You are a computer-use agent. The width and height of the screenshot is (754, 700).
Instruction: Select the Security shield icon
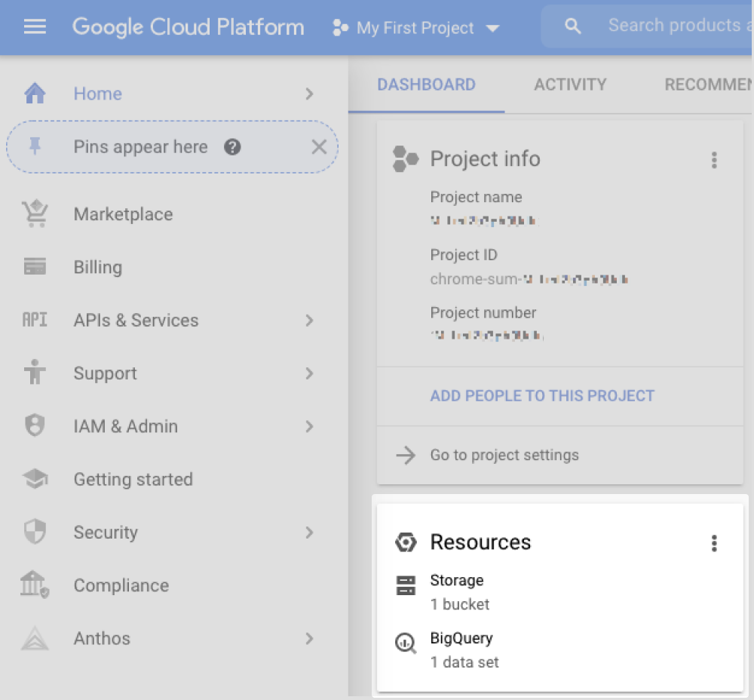(x=35, y=532)
